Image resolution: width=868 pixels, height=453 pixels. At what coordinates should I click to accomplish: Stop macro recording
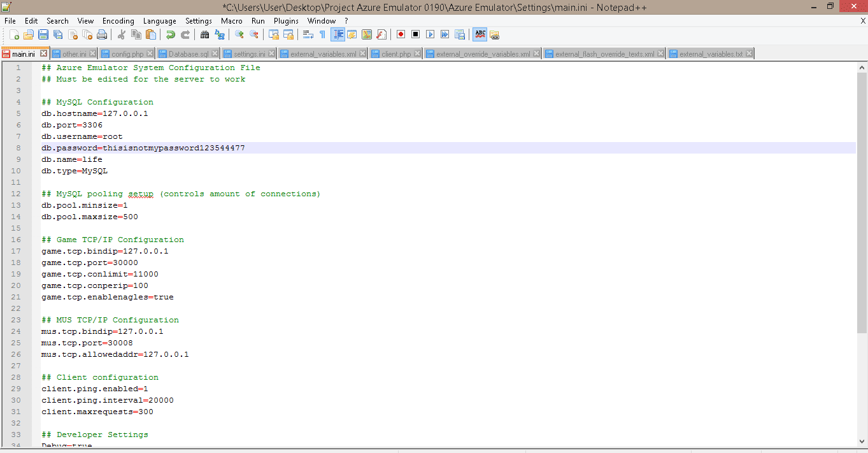pos(415,34)
